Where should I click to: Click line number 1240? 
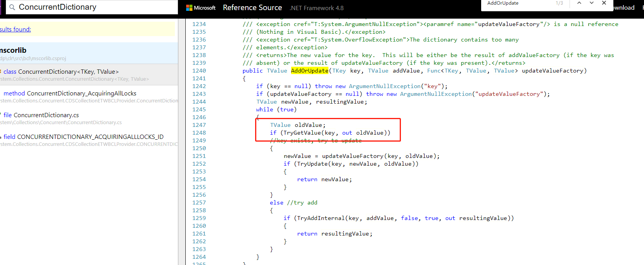coord(199,71)
